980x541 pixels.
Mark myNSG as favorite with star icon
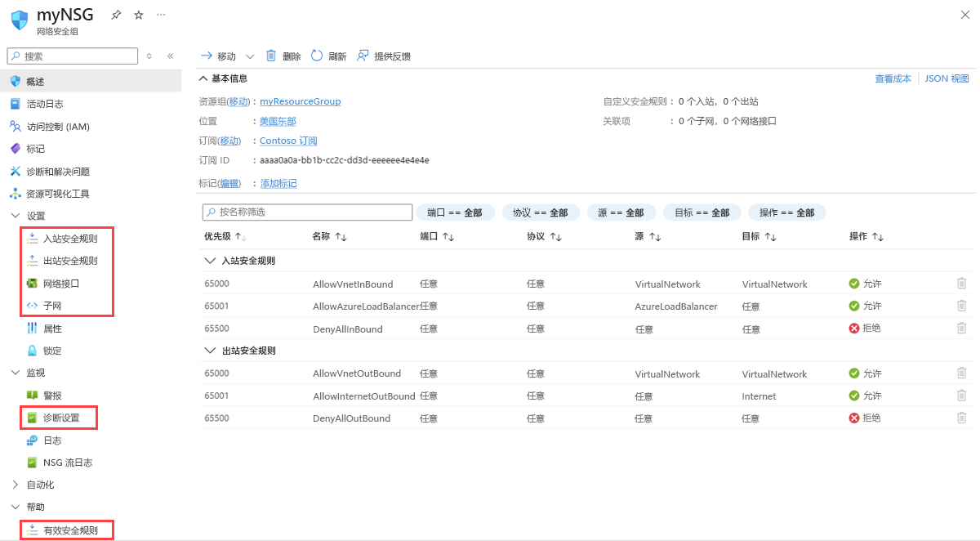pyautogui.click(x=138, y=15)
